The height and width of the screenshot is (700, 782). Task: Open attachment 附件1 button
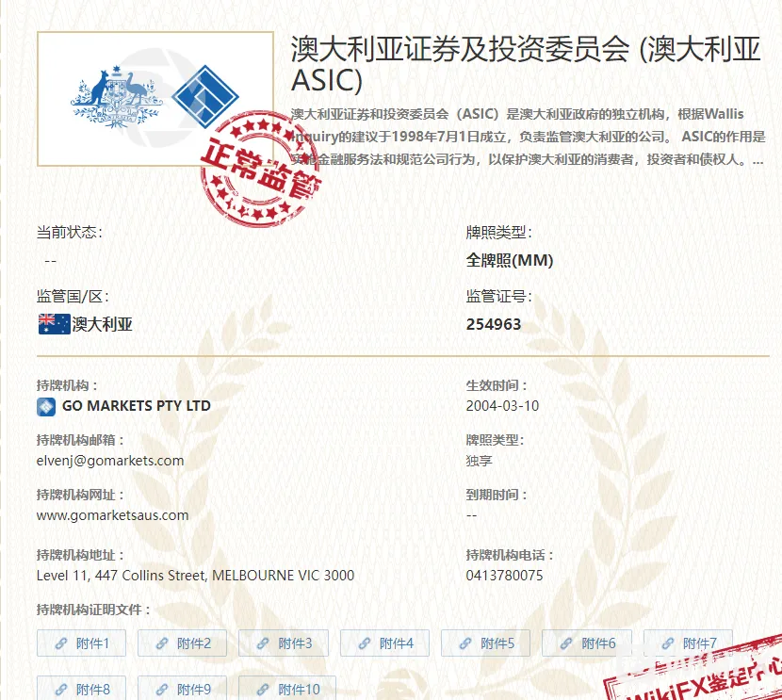(81, 643)
